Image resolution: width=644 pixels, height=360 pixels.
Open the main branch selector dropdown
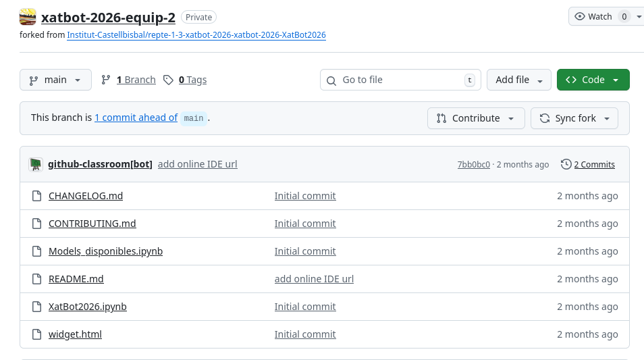[x=55, y=80]
